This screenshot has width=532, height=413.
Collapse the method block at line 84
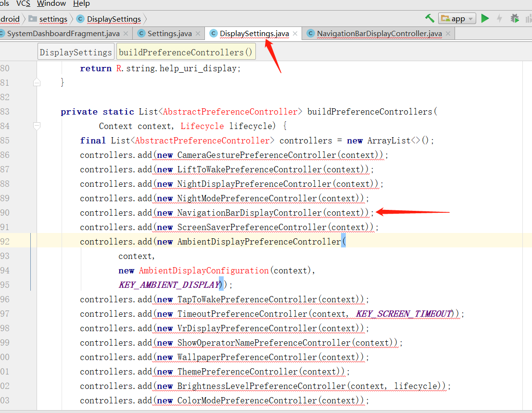click(x=37, y=126)
